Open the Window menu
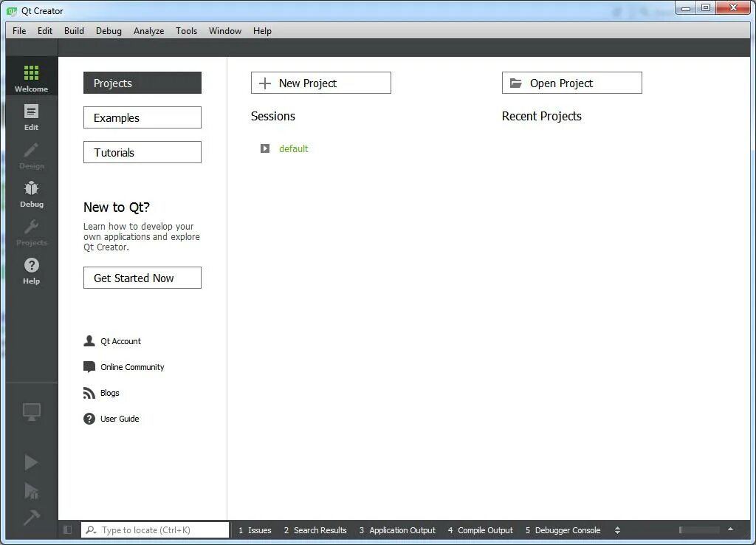The height and width of the screenshot is (545, 756). coord(224,31)
